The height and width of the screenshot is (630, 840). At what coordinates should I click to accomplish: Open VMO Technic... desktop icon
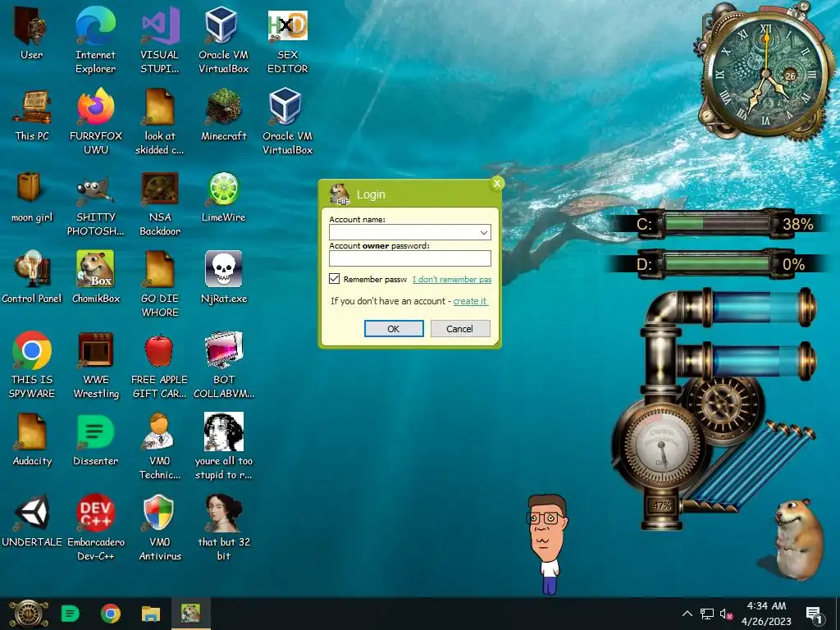click(160, 446)
